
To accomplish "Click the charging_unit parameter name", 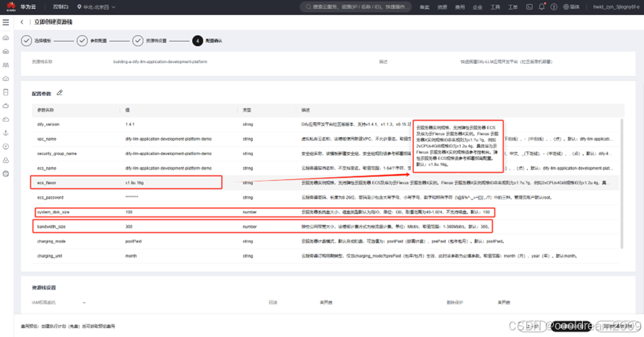I will [x=50, y=256].
